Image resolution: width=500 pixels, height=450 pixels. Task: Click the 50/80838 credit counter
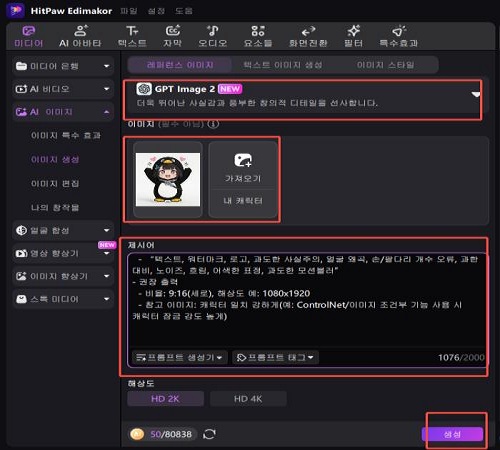pyautogui.click(x=171, y=434)
